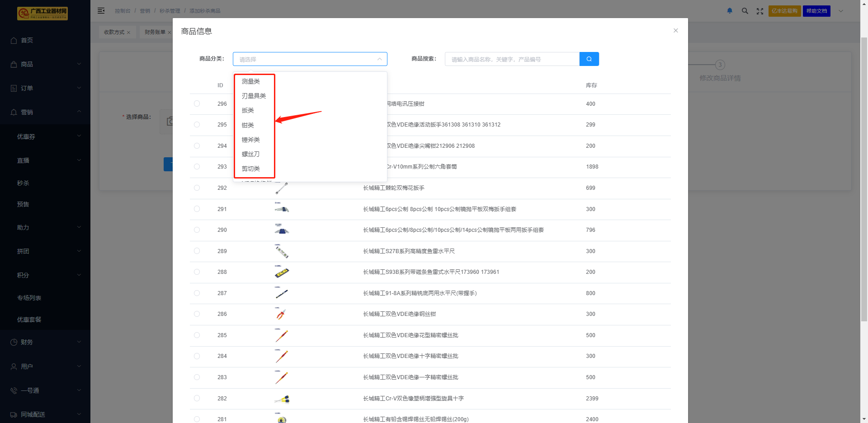Select radio button for product ID 289
Viewport: 868px width, 423px height.
pyautogui.click(x=197, y=251)
